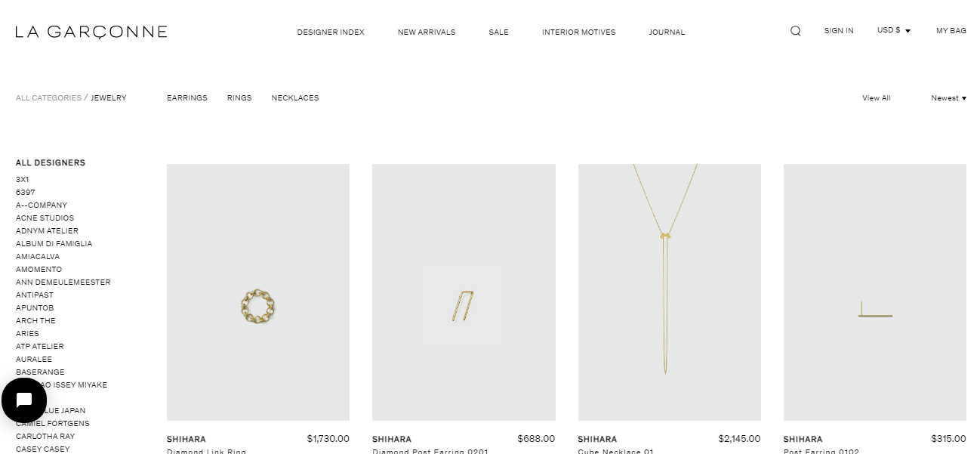
Task: Open the $315.00 Post Earring image
Action: coord(875,292)
